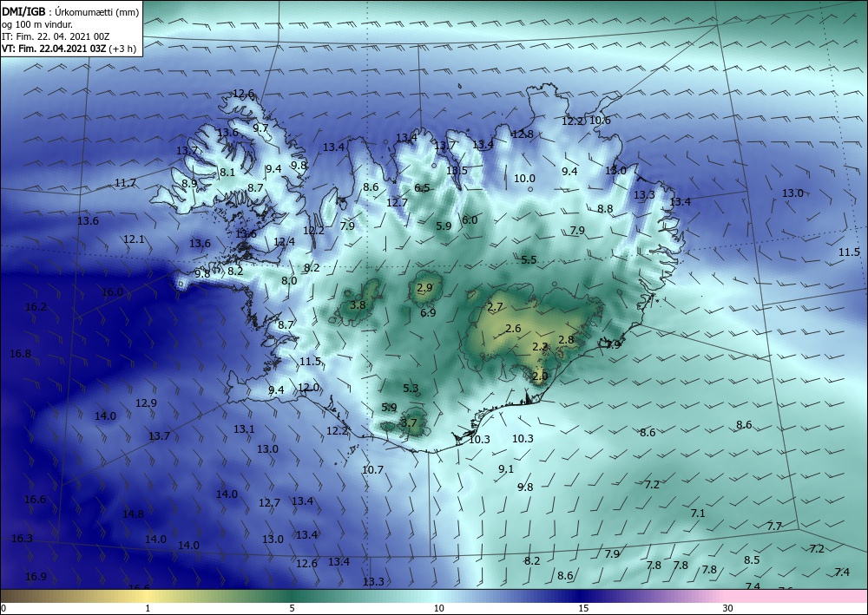Click the color scale label 10
Image resolution: width=868 pixels, height=615 pixels.
point(438,608)
